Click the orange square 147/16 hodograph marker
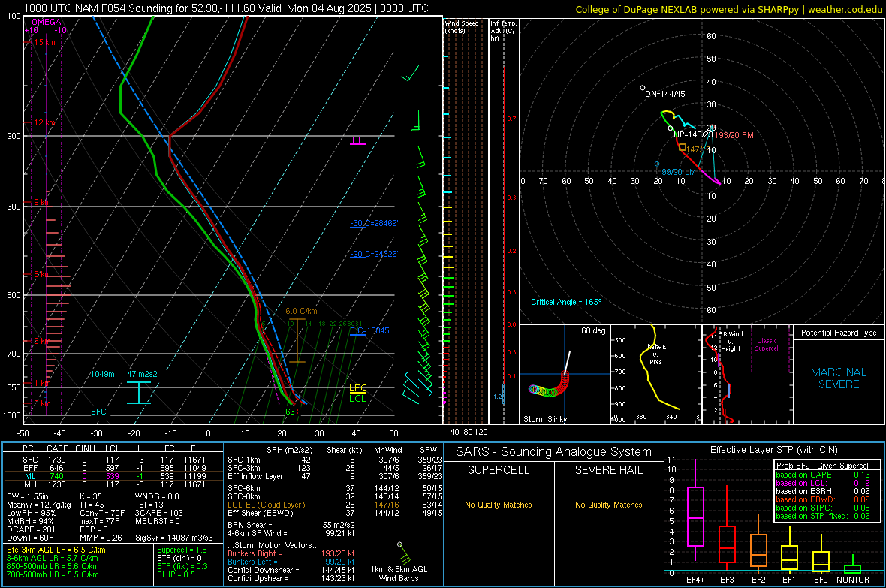The height and width of the screenshot is (588, 886). (x=682, y=148)
